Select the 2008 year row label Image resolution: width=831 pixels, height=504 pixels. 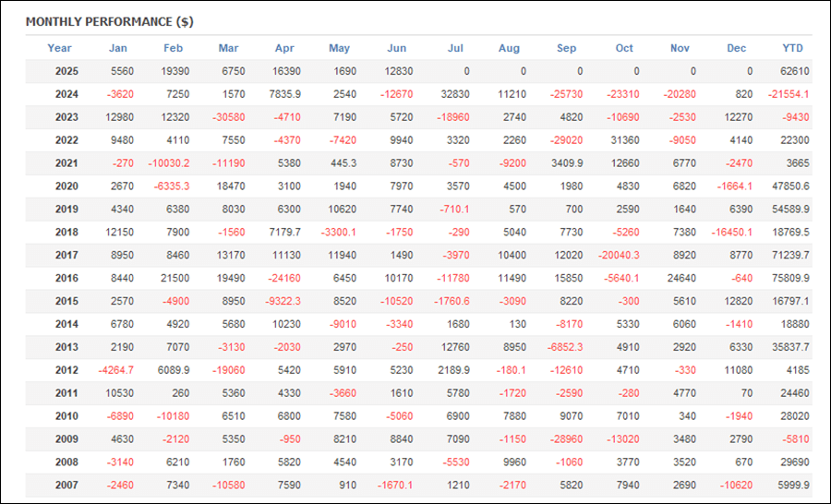coord(66,462)
